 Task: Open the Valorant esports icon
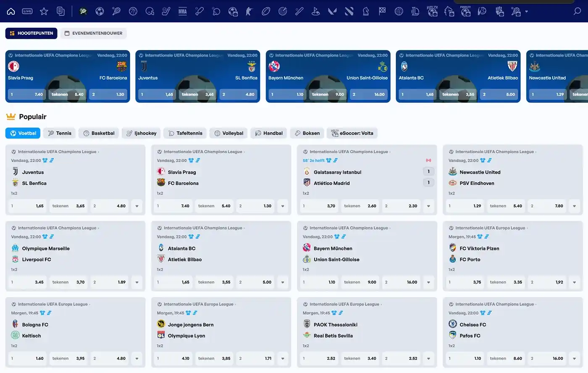(332, 11)
